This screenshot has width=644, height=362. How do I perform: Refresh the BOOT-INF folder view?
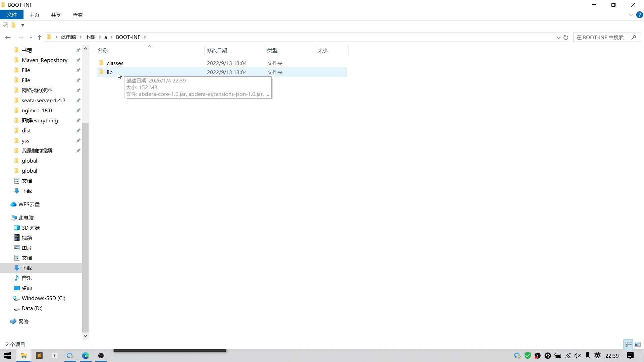click(566, 38)
